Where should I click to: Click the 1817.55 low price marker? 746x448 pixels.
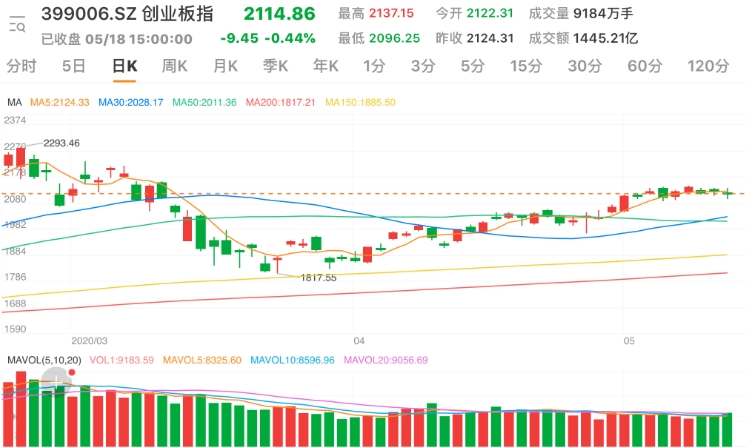click(320, 278)
